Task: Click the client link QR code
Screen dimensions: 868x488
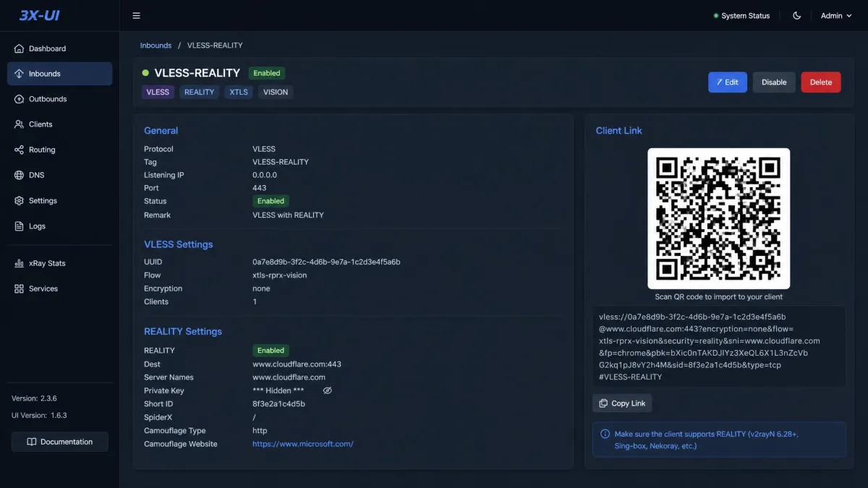Action: pyautogui.click(x=718, y=218)
